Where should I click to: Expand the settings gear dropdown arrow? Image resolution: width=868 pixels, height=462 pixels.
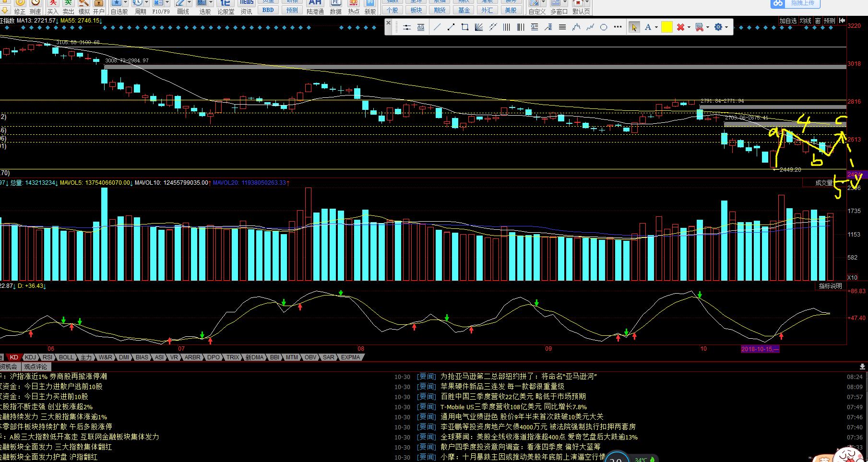coord(726,27)
